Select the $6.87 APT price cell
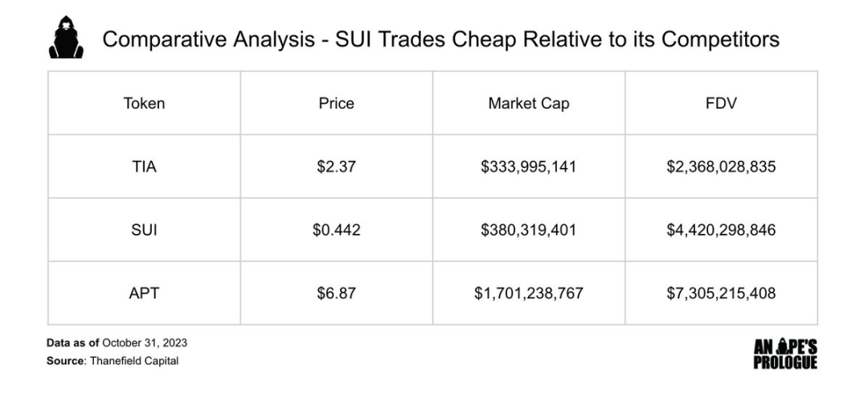The height and width of the screenshot is (394, 868). (x=336, y=293)
